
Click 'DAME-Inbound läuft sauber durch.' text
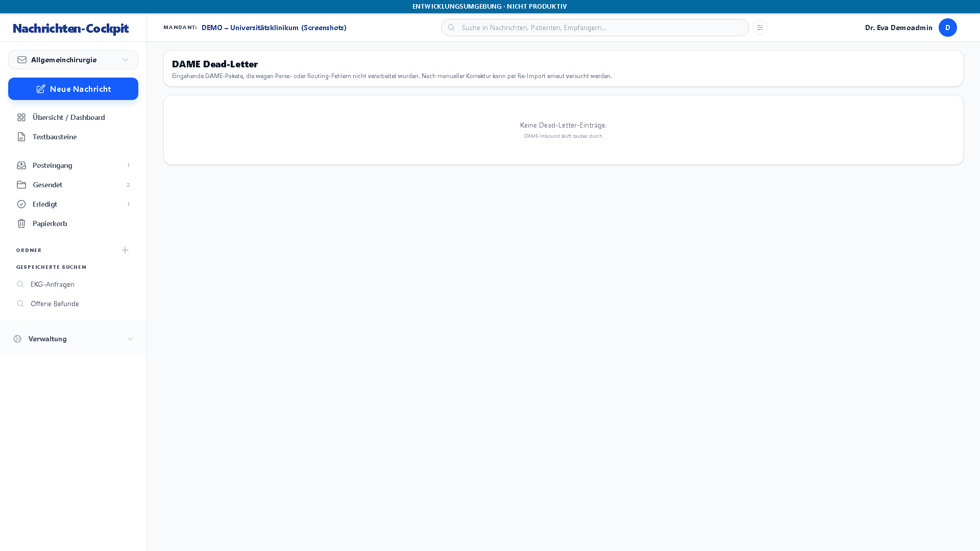563,136
